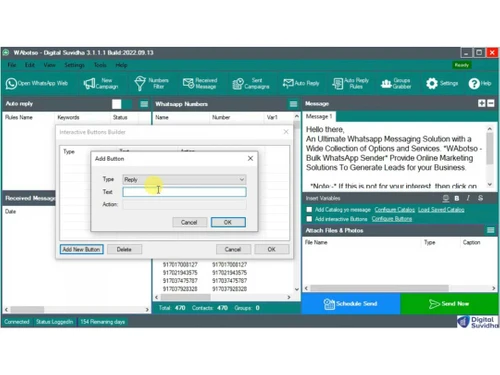Open the Auto reply panel menu icon
The width and height of the screenshot is (500, 375).
click(144, 104)
